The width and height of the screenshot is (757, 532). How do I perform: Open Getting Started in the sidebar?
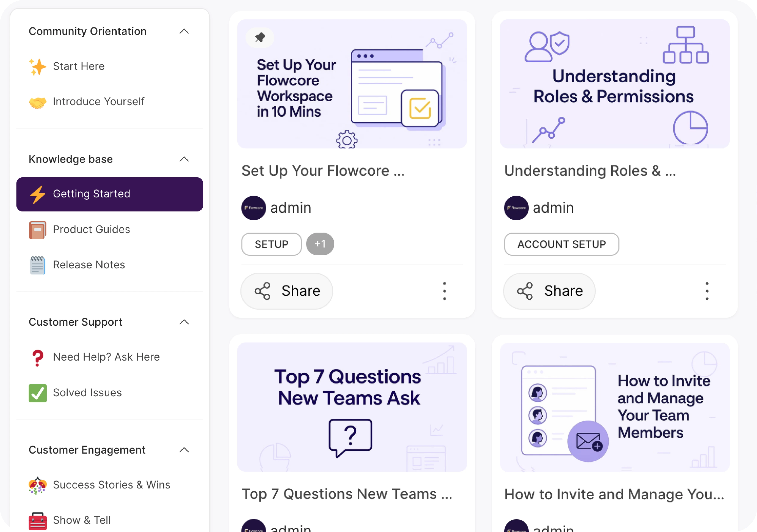point(91,194)
